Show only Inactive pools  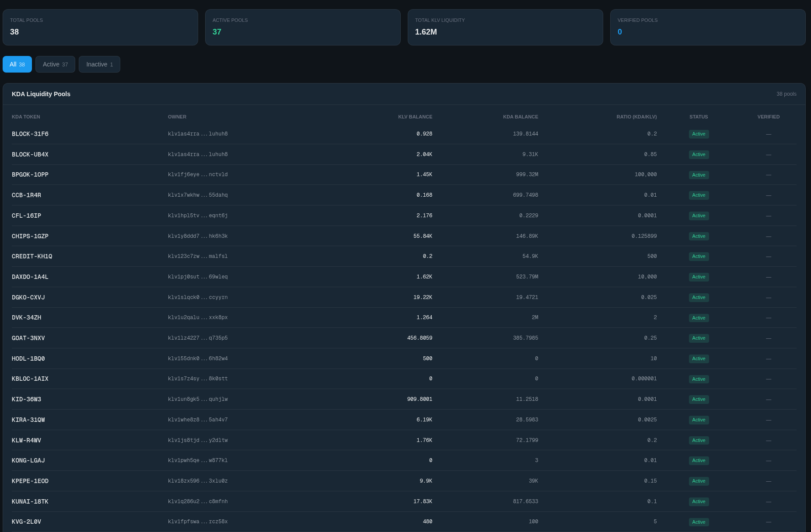pos(99,64)
